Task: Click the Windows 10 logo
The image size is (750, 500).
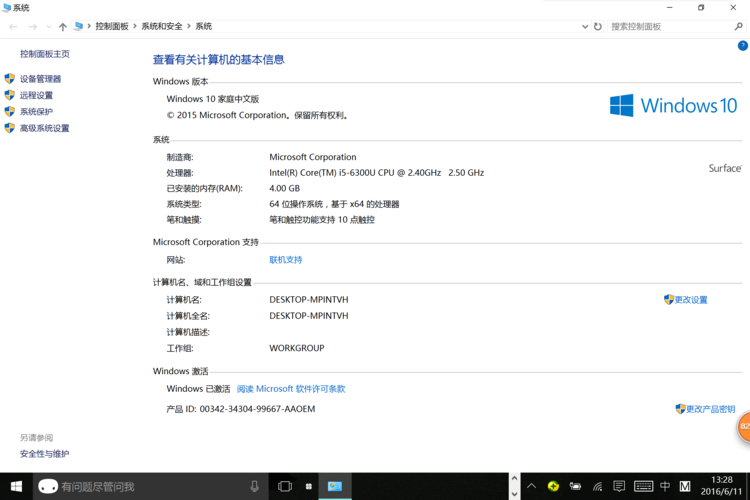Action: point(673,105)
